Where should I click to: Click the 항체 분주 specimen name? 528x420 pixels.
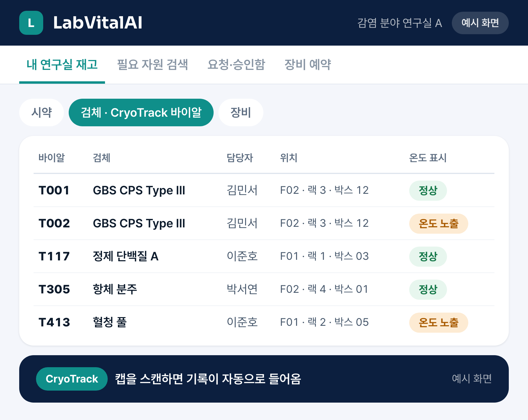pyautogui.click(x=115, y=289)
